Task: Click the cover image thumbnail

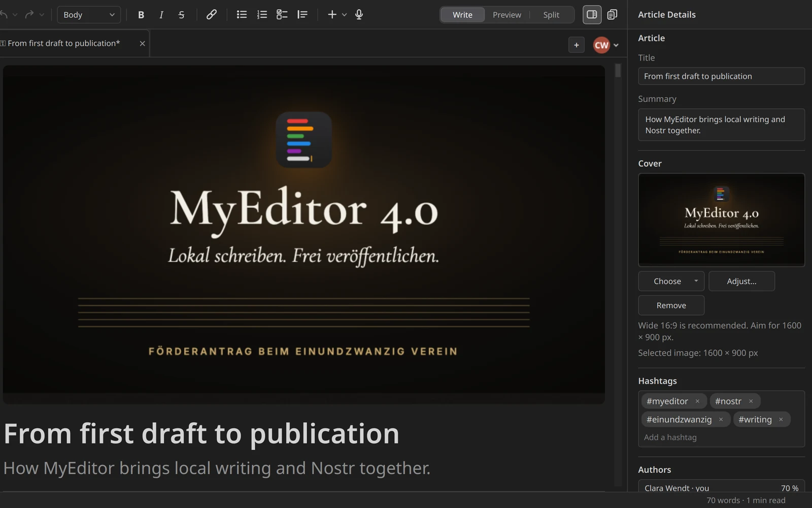Action: [721, 220]
